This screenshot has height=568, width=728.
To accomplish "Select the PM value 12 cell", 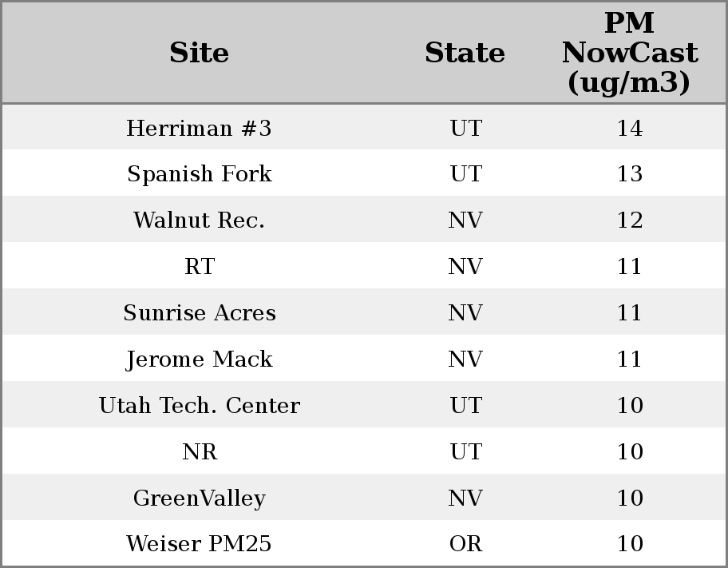I will click(x=629, y=220).
